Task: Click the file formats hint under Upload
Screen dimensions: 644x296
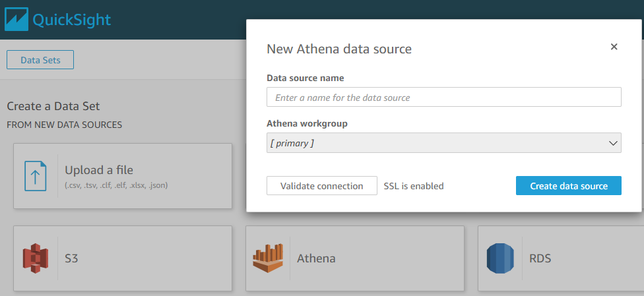Action: (116, 185)
